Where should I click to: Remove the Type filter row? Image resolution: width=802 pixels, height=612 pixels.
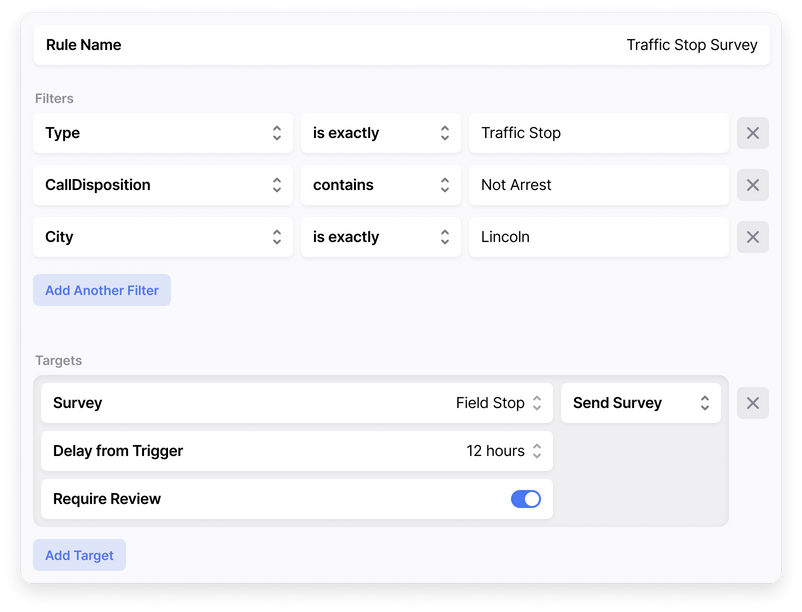(x=752, y=133)
